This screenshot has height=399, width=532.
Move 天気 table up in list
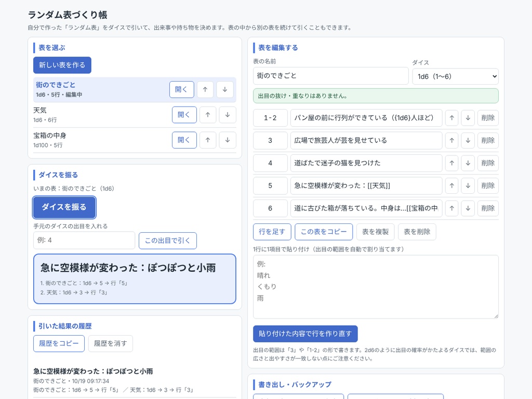click(x=208, y=115)
